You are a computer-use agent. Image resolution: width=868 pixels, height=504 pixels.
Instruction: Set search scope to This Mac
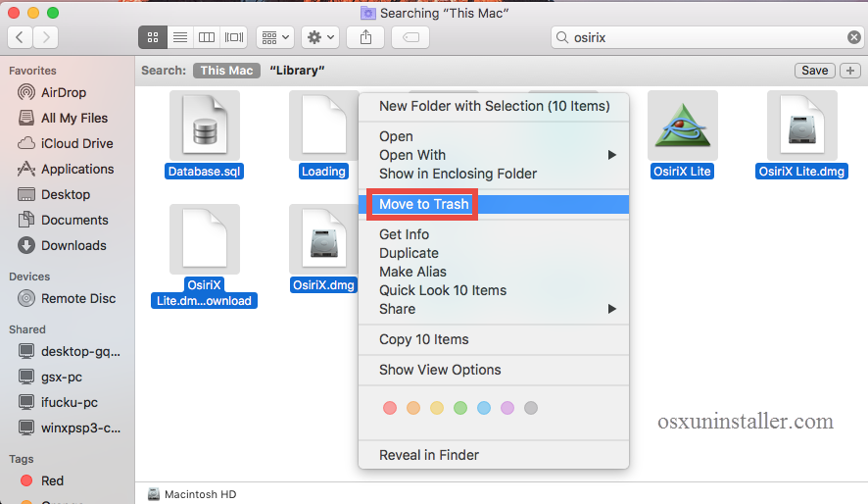coord(226,71)
